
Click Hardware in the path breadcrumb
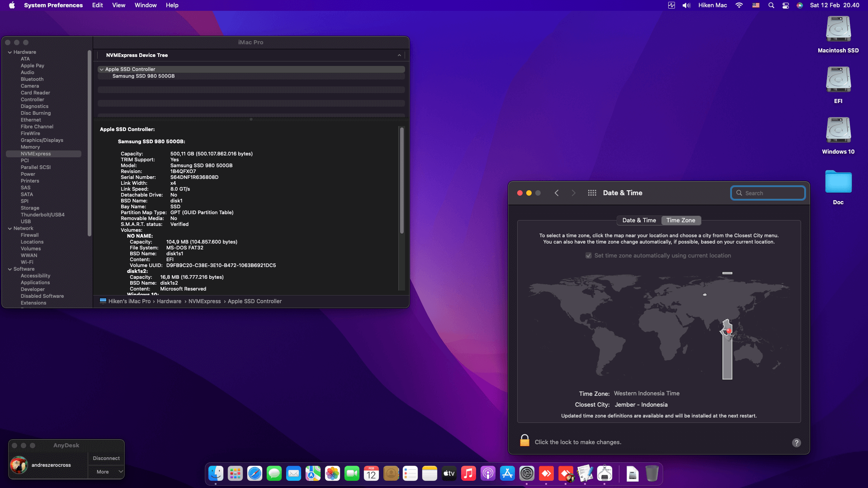tap(169, 301)
